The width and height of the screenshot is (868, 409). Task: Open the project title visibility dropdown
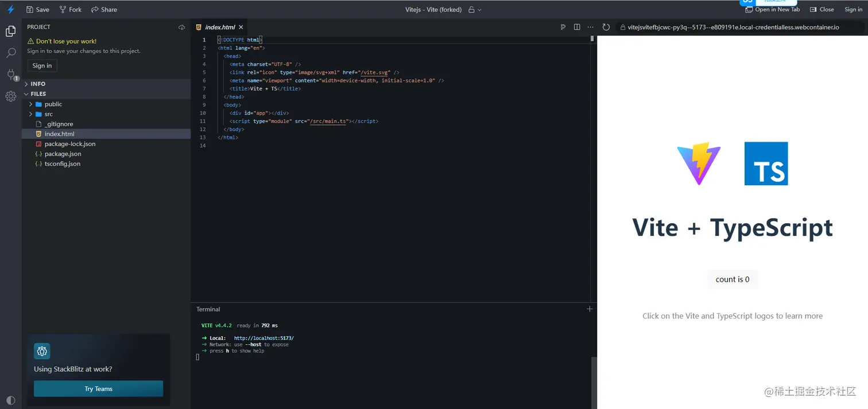click(x=475, y=10)
